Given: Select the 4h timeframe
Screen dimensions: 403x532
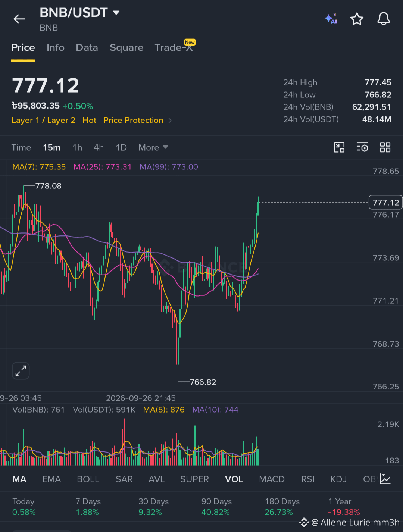Looking at the screenshot, I should coord(99,147).
